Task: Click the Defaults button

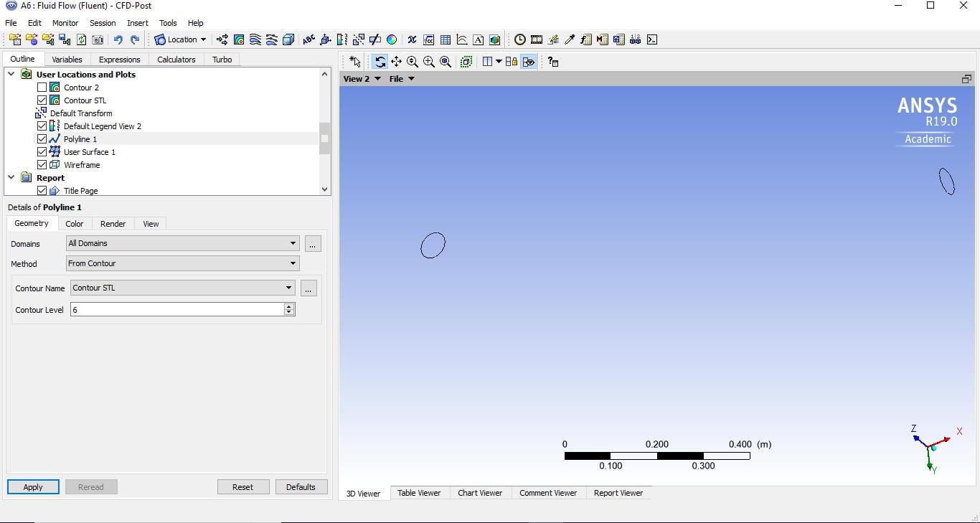Action: 301,487
